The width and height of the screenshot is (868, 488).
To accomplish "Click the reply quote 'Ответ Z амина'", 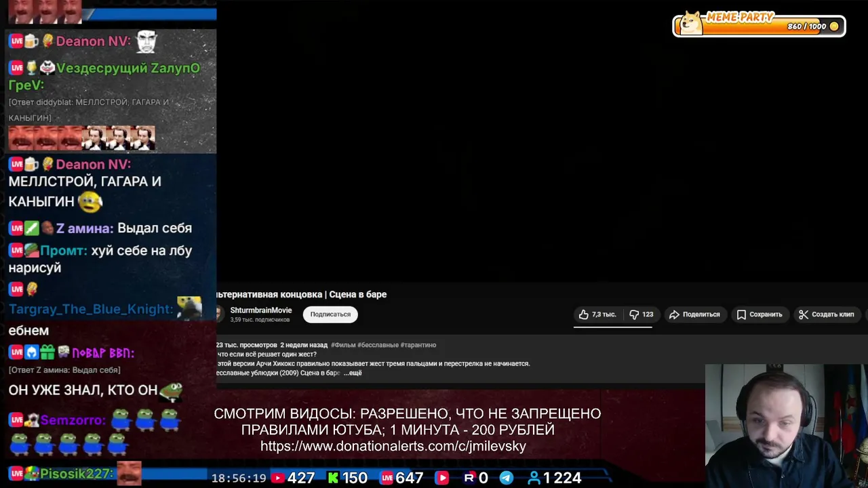I will point(64,370).
